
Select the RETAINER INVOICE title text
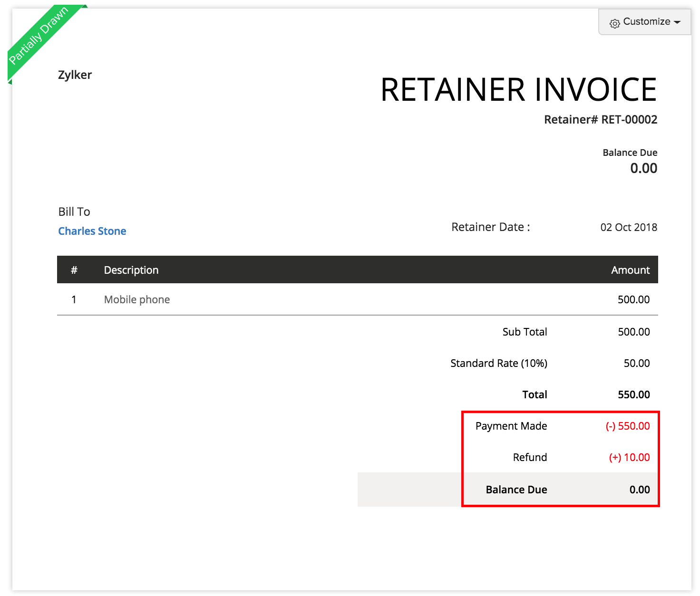(518, 90)
